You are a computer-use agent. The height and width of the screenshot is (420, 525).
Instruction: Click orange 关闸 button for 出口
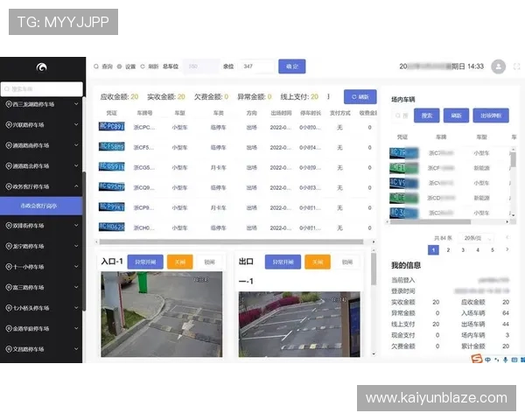tap(318, 262)
